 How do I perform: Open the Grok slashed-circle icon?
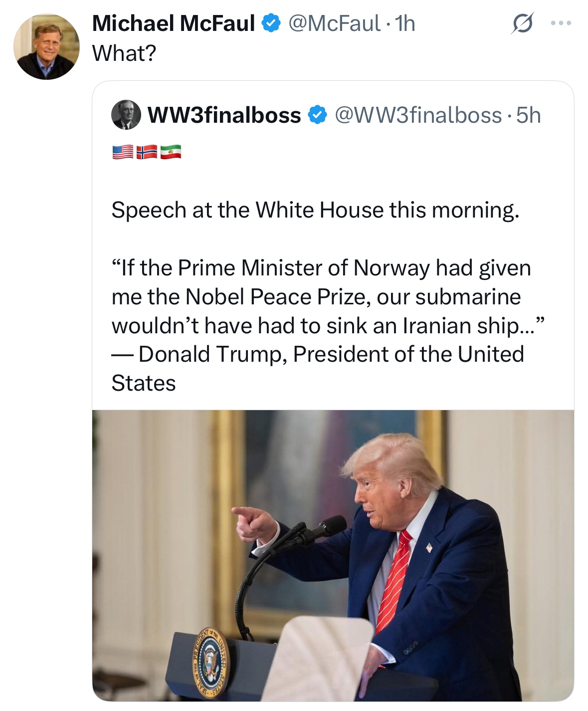point(522,23)
